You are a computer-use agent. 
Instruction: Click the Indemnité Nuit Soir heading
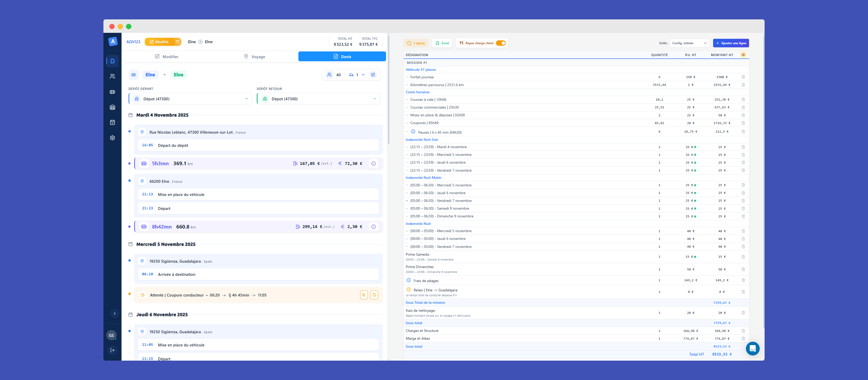click(x=422, y=140)
